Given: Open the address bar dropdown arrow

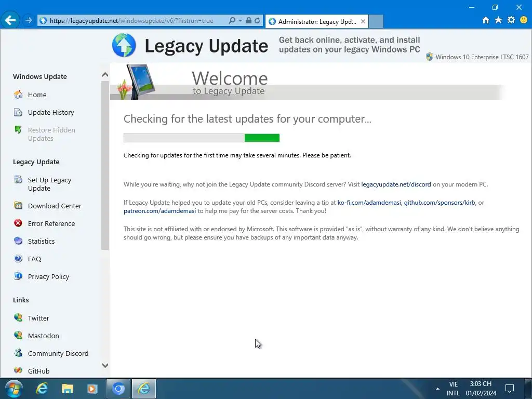Looking at the screenshot, I should 240,21.
